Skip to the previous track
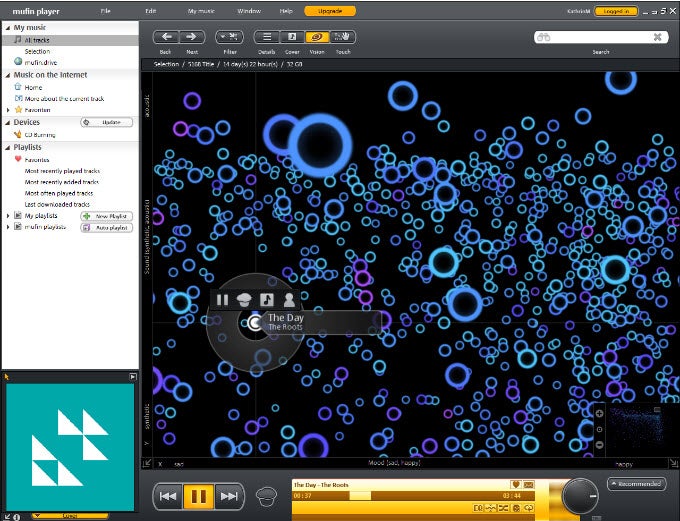The width and height of the screenshot is (680, 521). [x=168, y=496]
